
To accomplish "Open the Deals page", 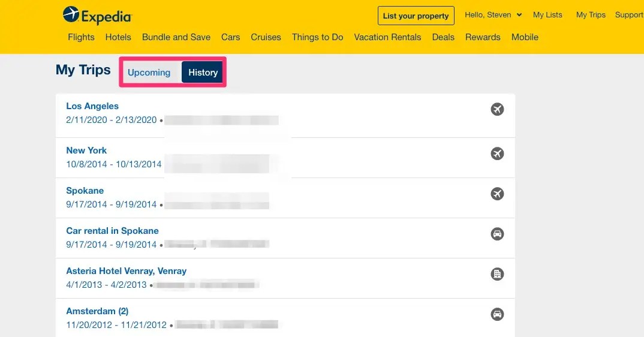I will click(443, 37).
